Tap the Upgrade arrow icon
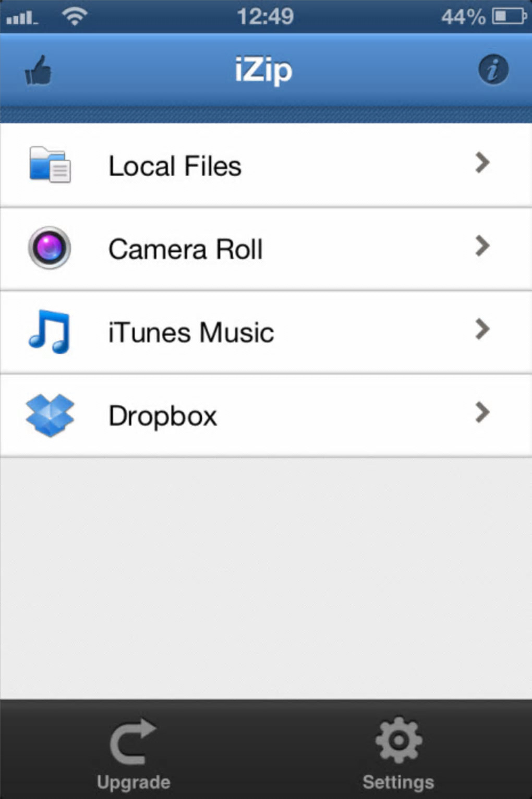 (x=133, y=742)
